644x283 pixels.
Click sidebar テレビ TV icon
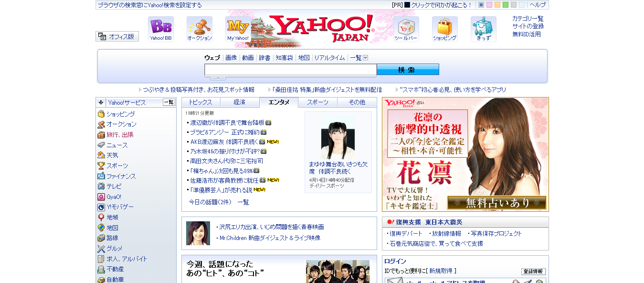click(x=101, y=186)
